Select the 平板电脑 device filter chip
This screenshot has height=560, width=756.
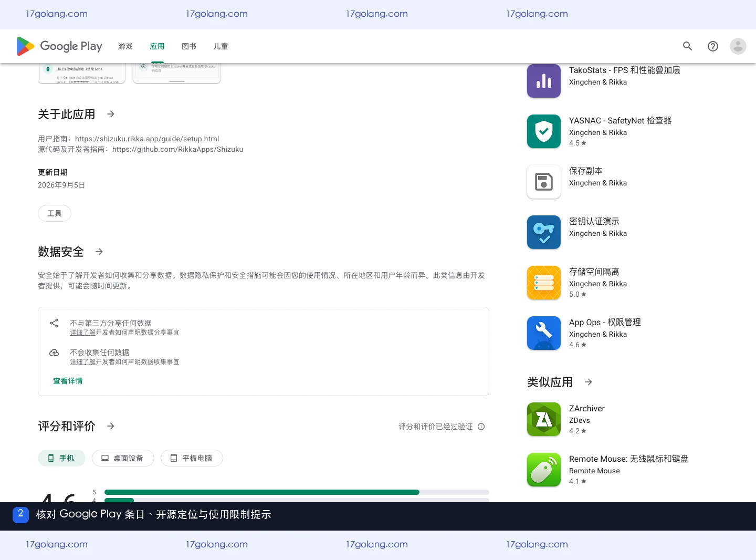(x=192, y=458)
